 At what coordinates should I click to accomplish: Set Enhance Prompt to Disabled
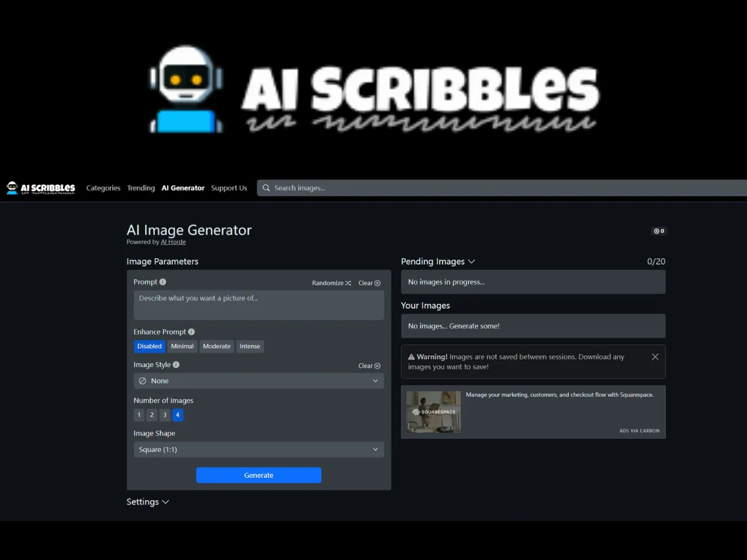pyautogui.click(x=149, y=347)
